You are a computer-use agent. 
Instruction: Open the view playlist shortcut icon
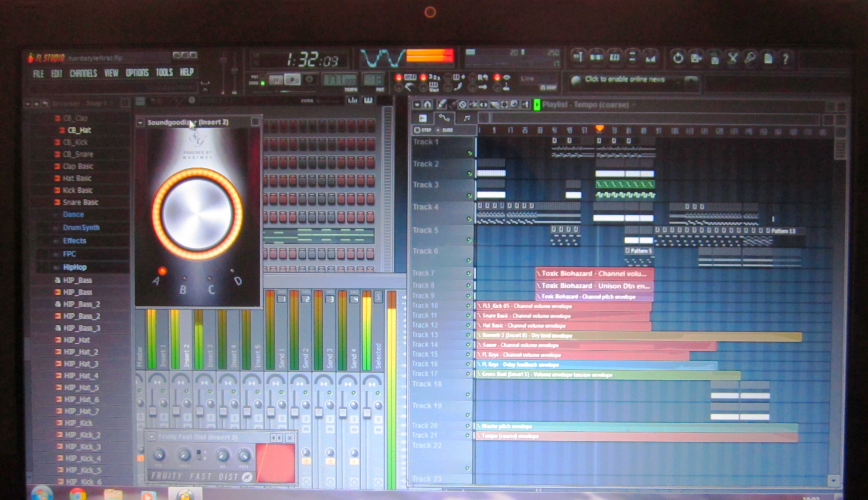pos(578,57)
